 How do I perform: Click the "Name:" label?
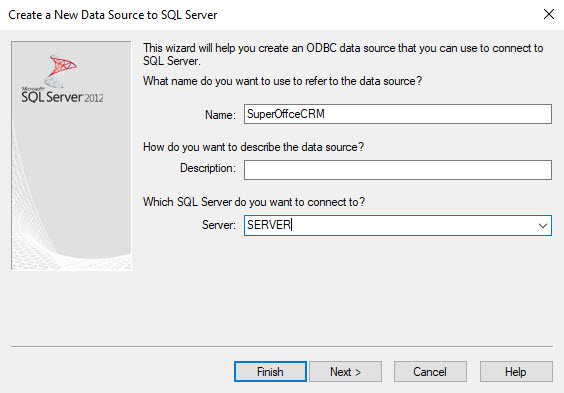220,115
